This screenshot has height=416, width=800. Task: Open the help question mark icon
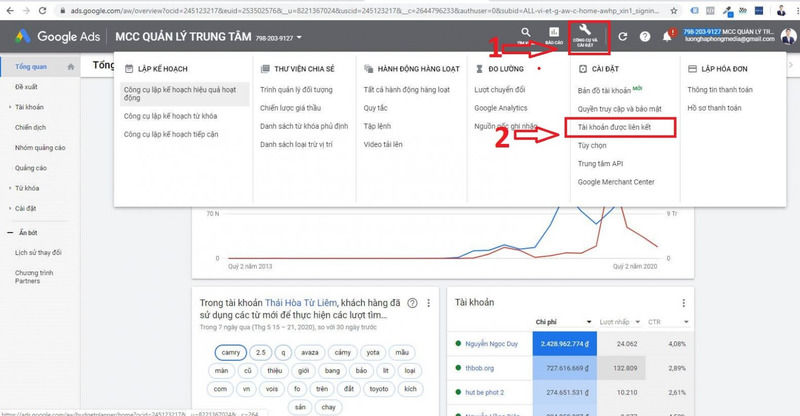coord(645,36)
